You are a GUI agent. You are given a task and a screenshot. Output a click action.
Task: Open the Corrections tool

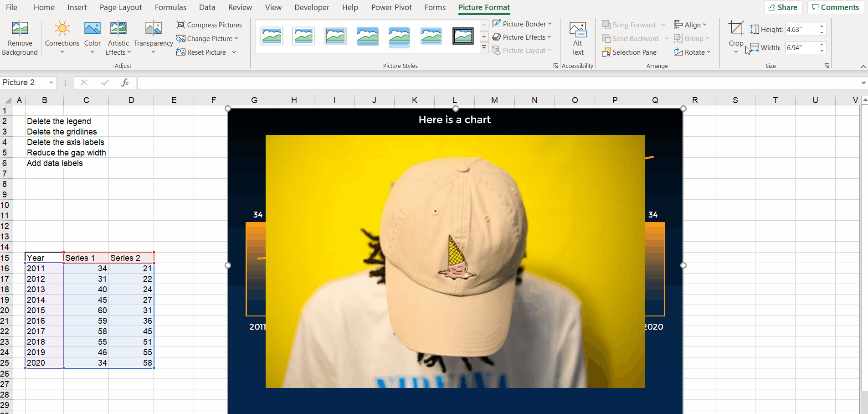click(x=62, y=36)
